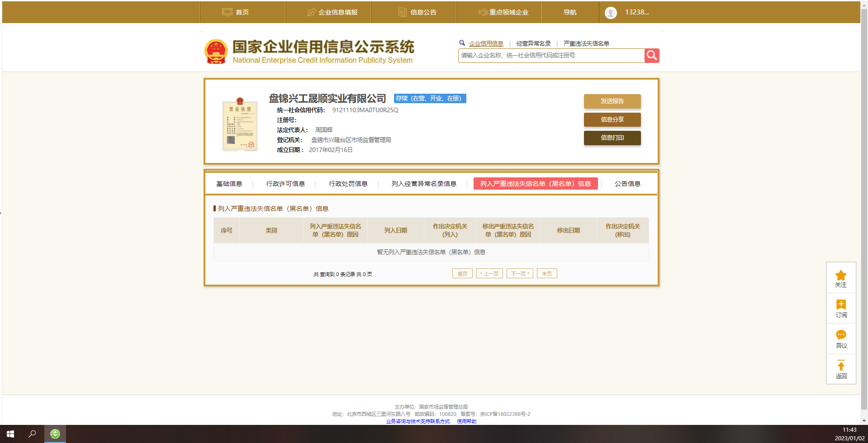The image size is (868, 443).
Task: Click the 作出决定机关(移出) column header
Action: click(x=623, y=230)
